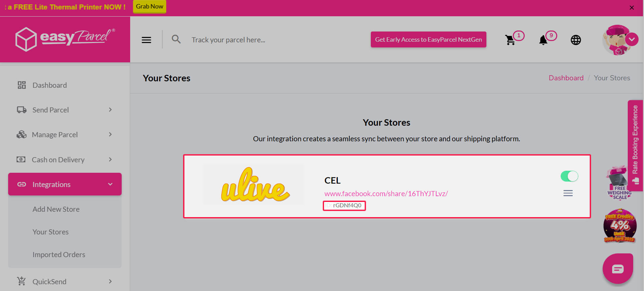The width and height of the screenshot is (644, 291).
Task: Open the Rate Booking Experience tab
Action: [x=635, y=146]
